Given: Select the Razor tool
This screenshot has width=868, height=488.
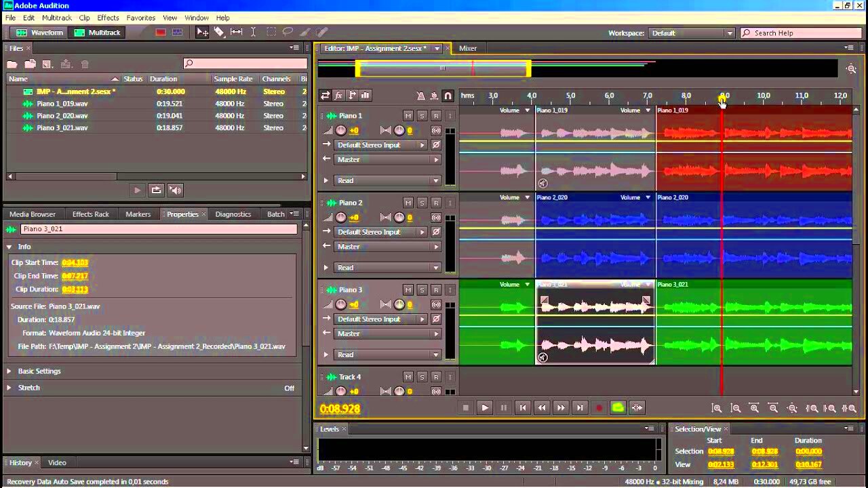Looking at the screenshot, I should (220, 32).
